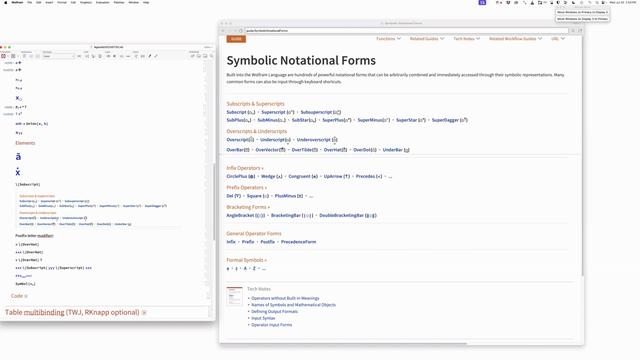Expand the Prefix Operators section link
Screen dimensions: 640x360
tap(247, 188)
